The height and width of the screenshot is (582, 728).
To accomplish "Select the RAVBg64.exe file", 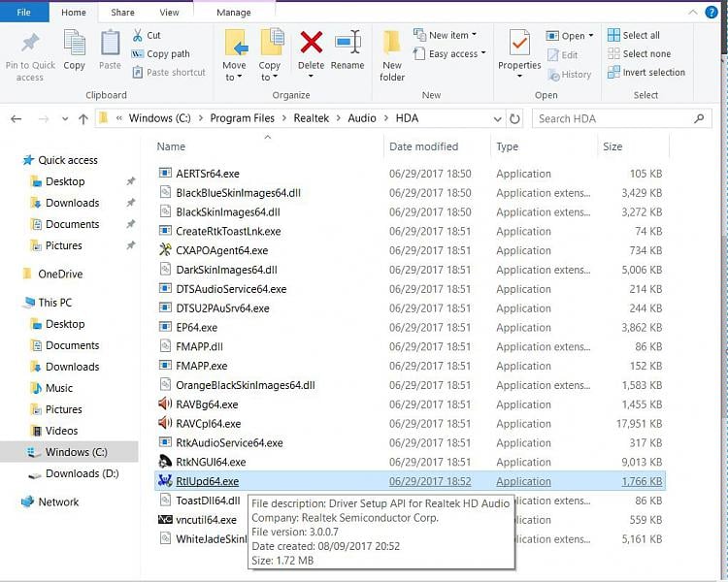I will coord(199,404).
